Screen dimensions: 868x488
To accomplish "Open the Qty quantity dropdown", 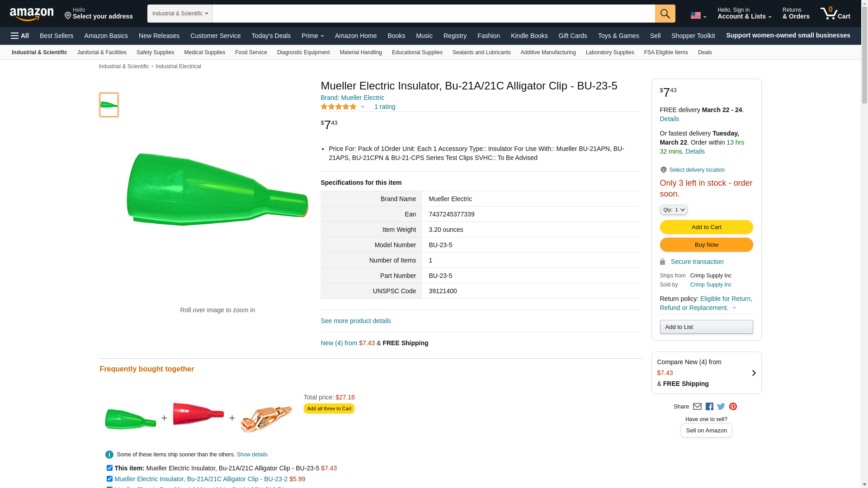I will pos(674,210).
